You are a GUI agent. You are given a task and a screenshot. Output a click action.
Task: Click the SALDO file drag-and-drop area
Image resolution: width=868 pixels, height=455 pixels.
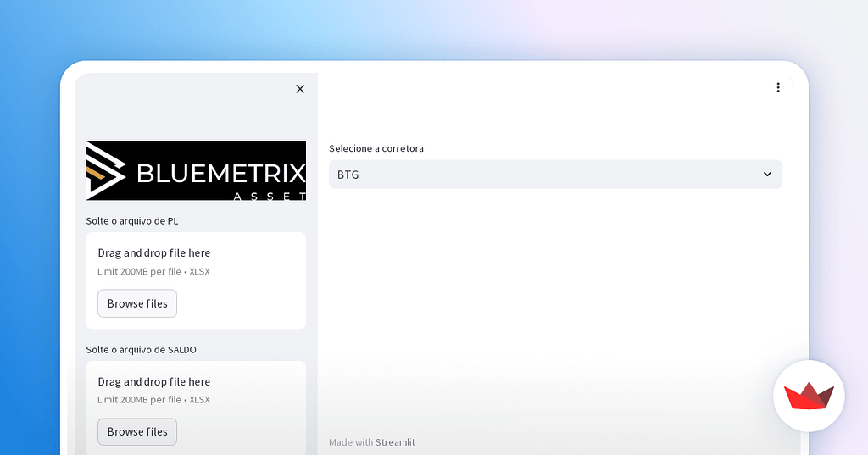pos(196,408)
